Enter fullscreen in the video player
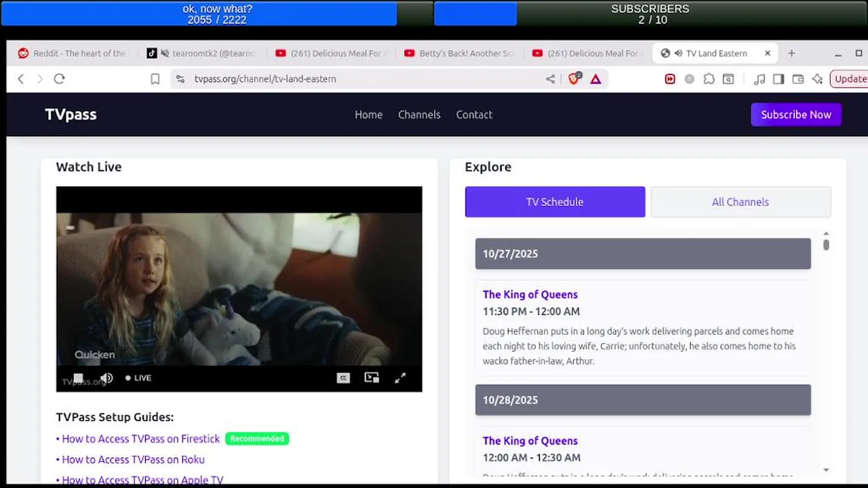Viewport: 868px width, 488px height. click(x=400, y=378)
